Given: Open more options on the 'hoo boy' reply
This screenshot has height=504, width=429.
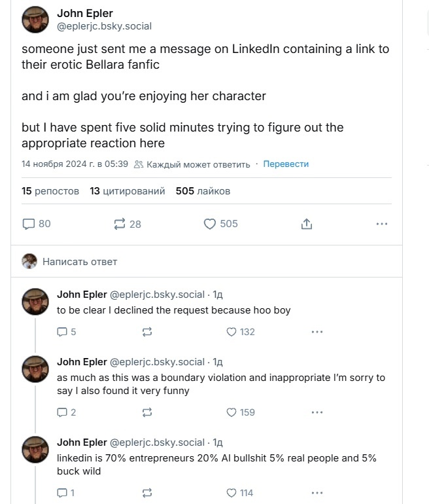Looking at the screenshot, I should pos(317,332).
